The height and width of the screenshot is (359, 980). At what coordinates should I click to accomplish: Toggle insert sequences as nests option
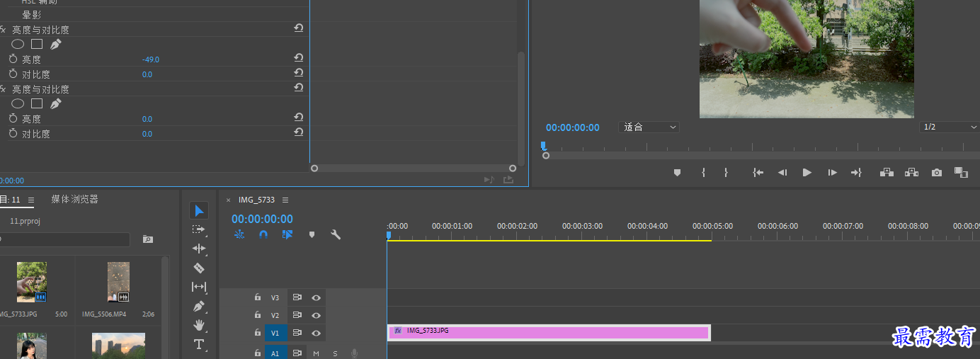(x=239, y=234)
